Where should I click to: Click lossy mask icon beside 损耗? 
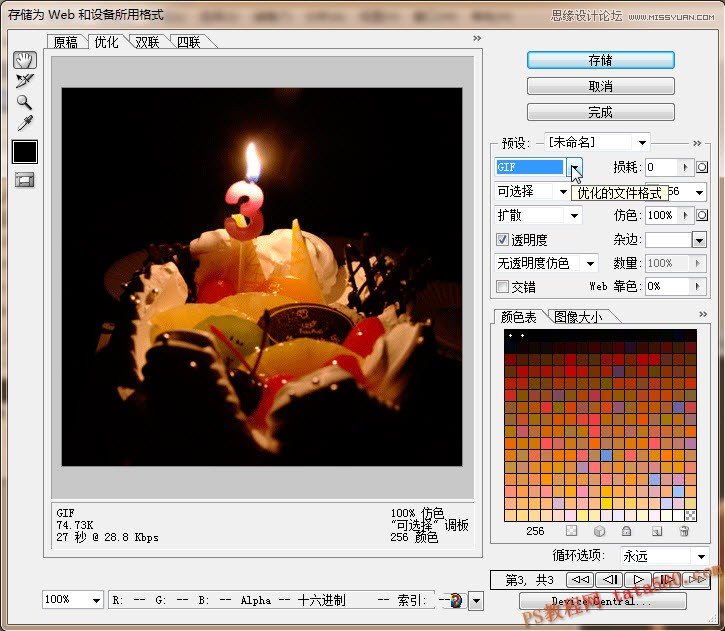(702, 167)
